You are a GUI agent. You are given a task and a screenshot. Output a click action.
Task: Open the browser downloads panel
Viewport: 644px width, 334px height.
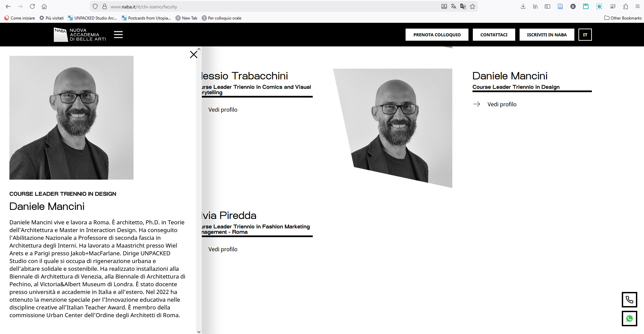click(523, 6)
